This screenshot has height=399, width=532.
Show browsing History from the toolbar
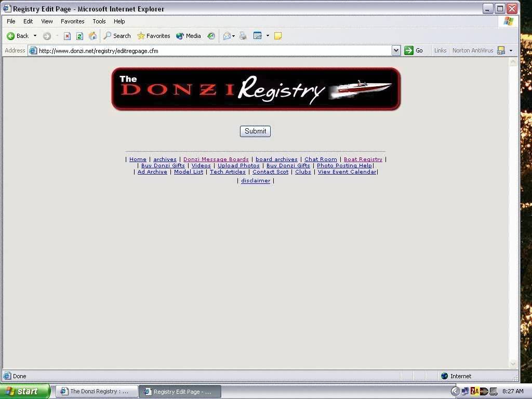(211, 36)
